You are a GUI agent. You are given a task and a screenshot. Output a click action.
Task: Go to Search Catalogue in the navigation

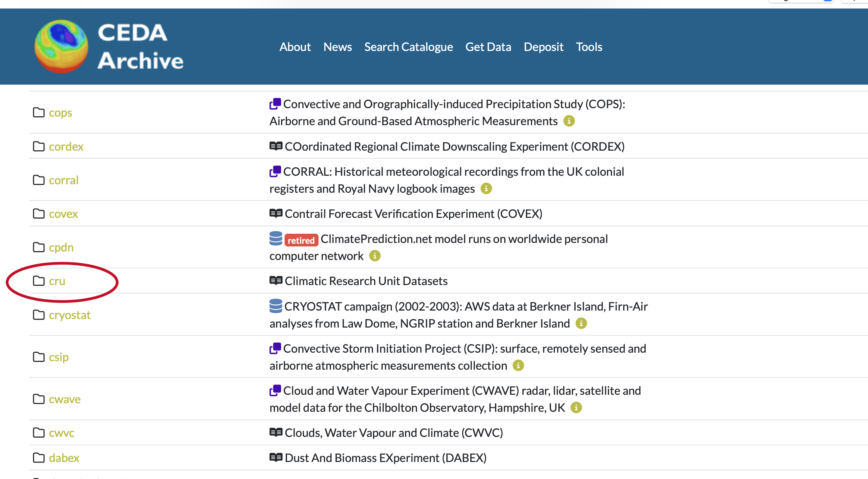click(x=409, y=47)
